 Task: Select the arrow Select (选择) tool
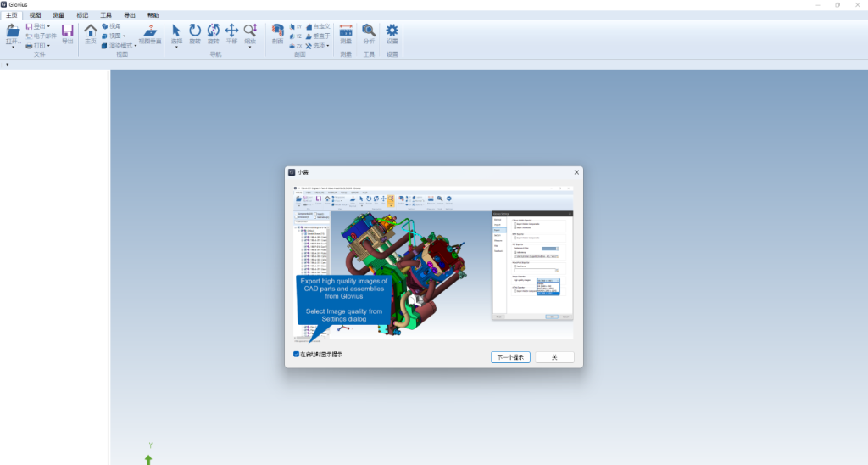coord(176,31)
